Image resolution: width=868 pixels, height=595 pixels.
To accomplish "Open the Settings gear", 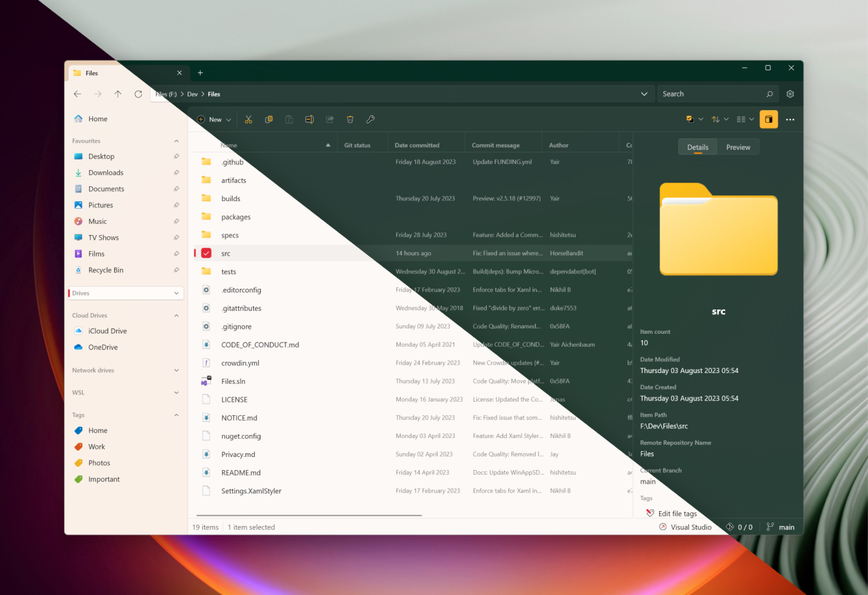I will click(x=790, y=93).
